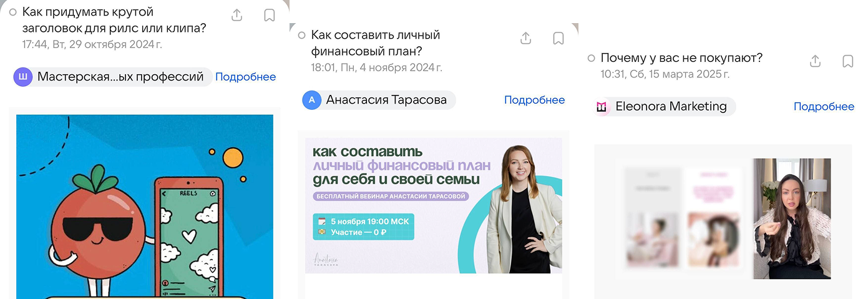Open the tomato character Reels illustration
This screenshot has height=299, width=868.
tap(145, 207)
